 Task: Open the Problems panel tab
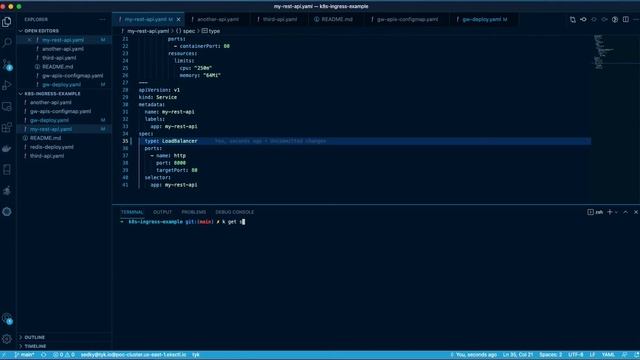click(x=193, y=212)
